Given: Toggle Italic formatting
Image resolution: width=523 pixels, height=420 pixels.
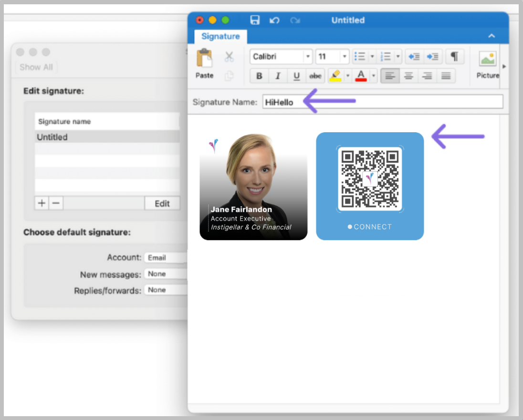Looking at the screenshot, I should point(278,76).
